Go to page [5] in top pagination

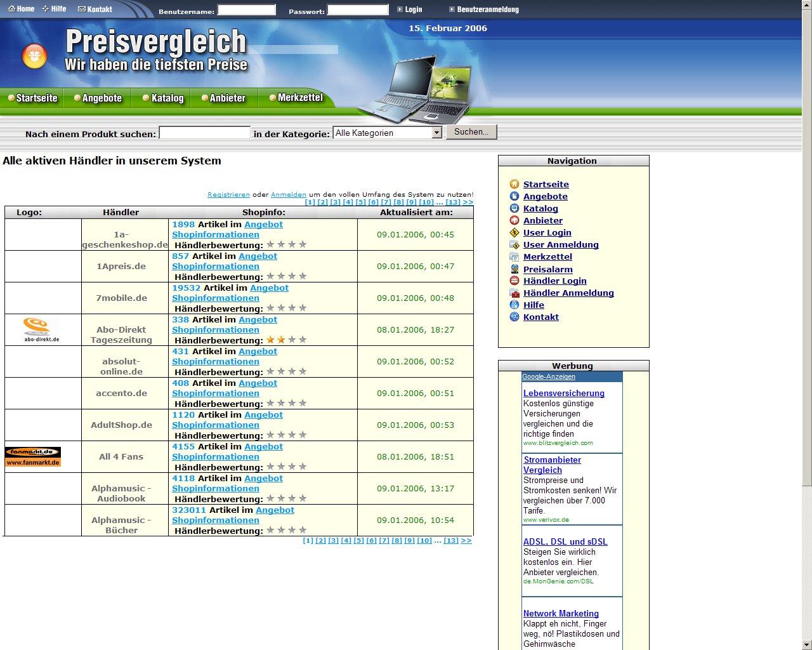pyautogui.click(x=361, y=202)
